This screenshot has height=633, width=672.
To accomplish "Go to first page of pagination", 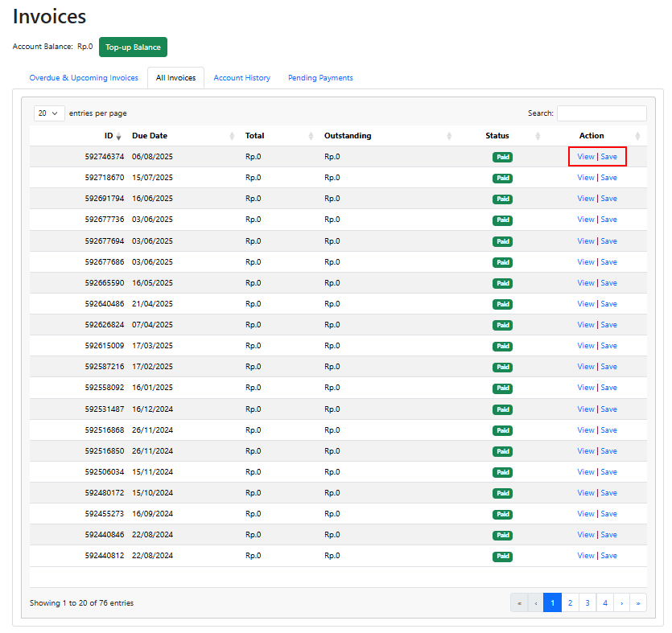I will pyautogui.click(x=519, y=603).
